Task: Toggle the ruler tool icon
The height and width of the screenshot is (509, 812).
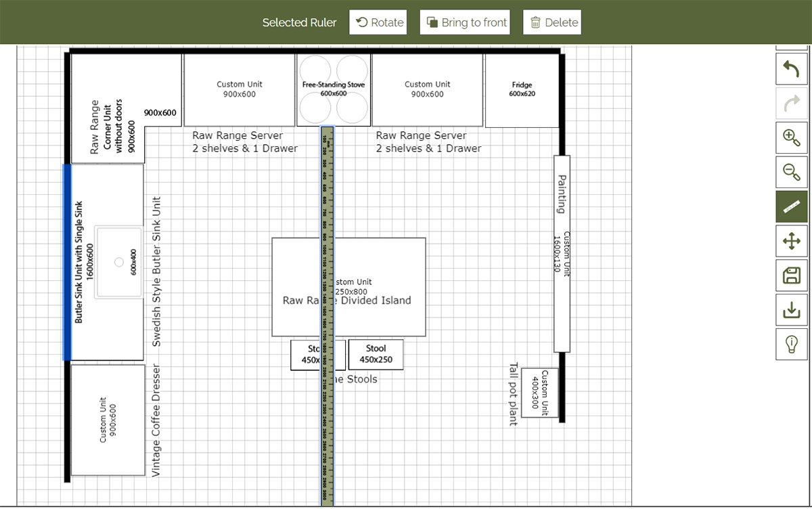Action: (791, 206)
